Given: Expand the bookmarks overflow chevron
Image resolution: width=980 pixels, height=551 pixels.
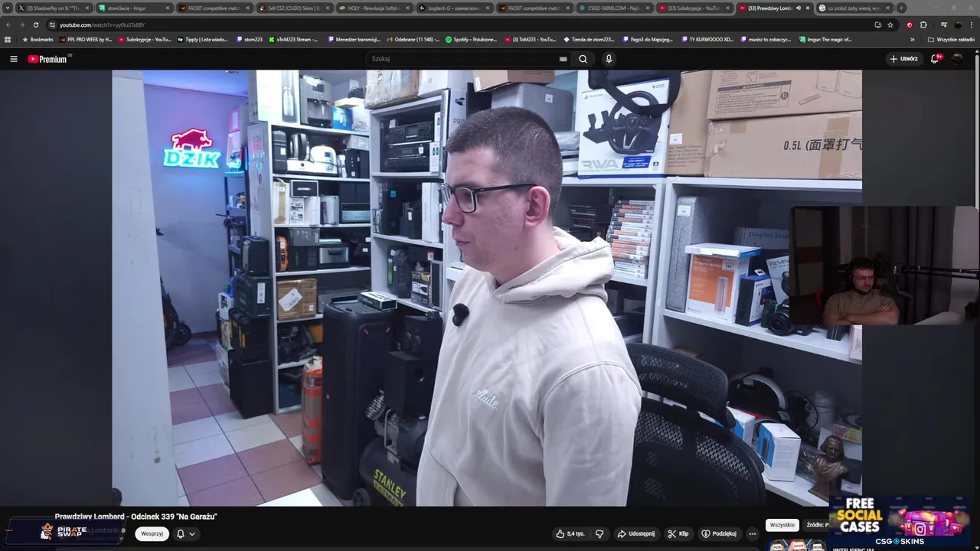Looking at the screenshot, I should (x=912, y=39).
